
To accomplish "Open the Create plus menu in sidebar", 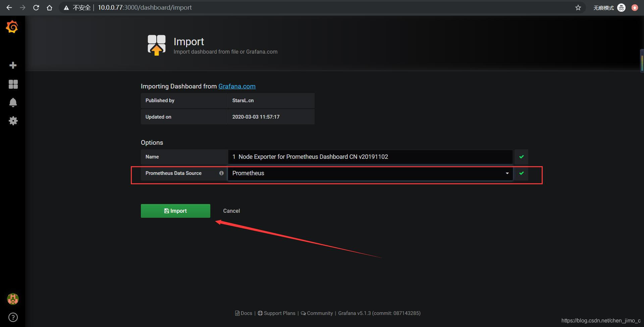I will tap(13, 65).
